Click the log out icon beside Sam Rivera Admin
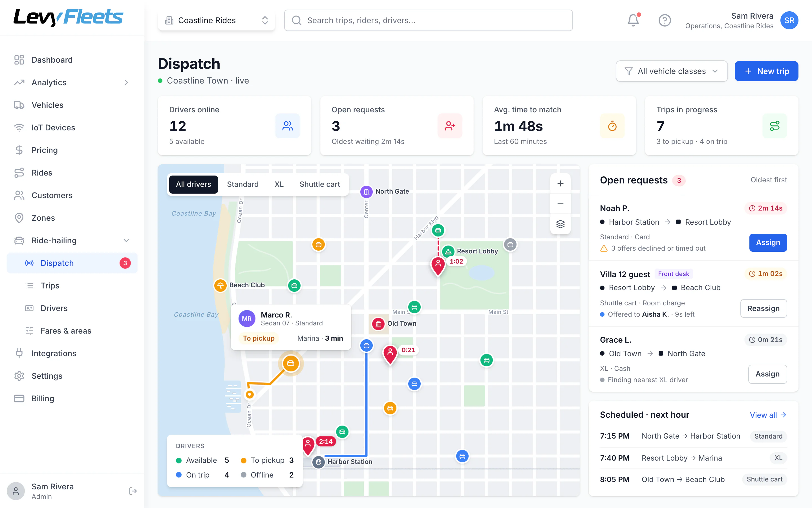812x508 pixels. [133, 491]
